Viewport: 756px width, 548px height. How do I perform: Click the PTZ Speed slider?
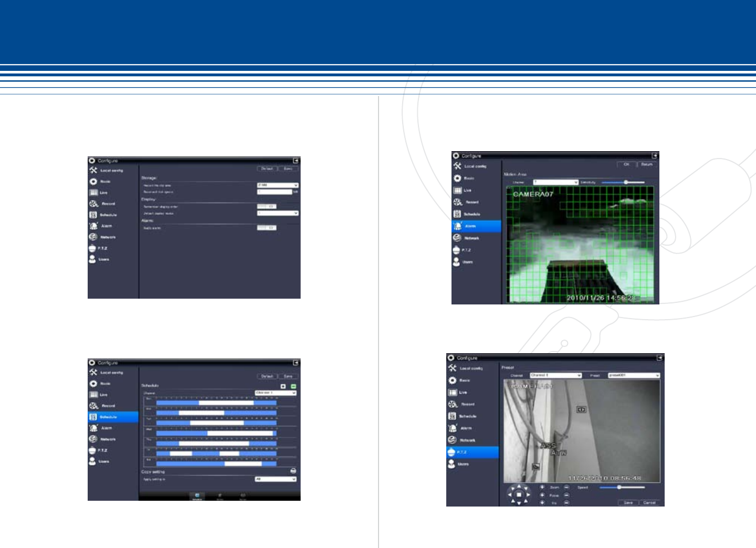coord(622,487)
